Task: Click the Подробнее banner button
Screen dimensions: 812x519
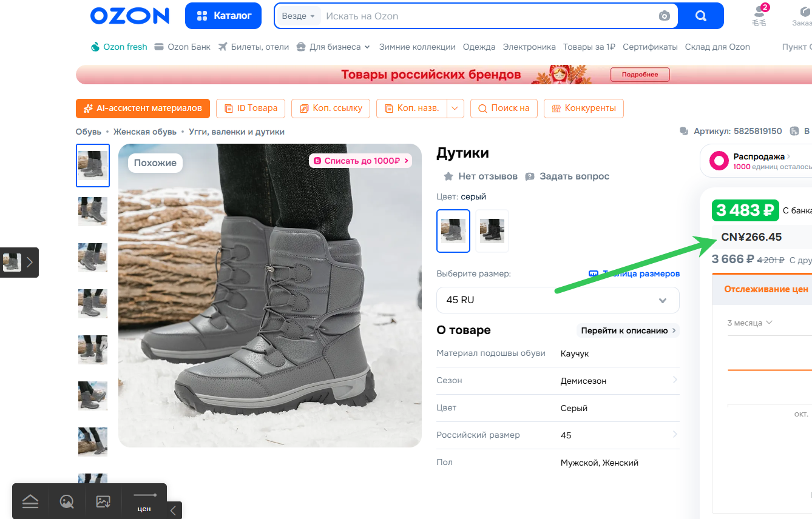Action: click(x=640, y=75)
